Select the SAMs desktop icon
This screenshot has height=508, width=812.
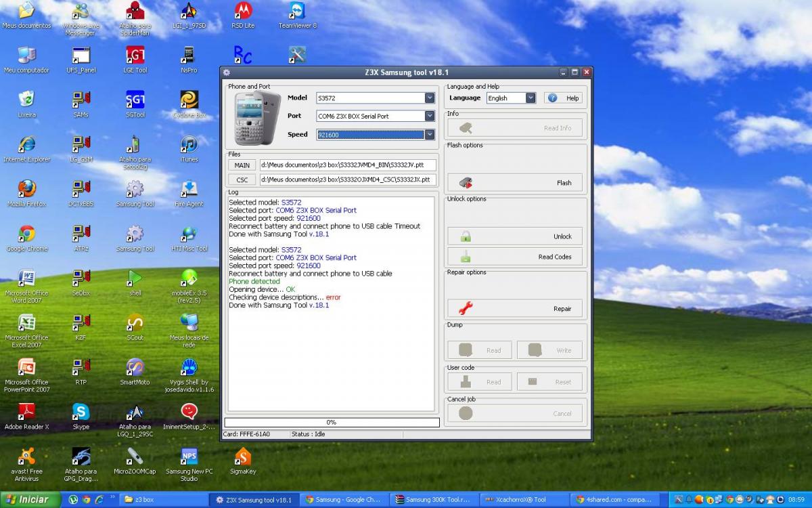point(81,105)
